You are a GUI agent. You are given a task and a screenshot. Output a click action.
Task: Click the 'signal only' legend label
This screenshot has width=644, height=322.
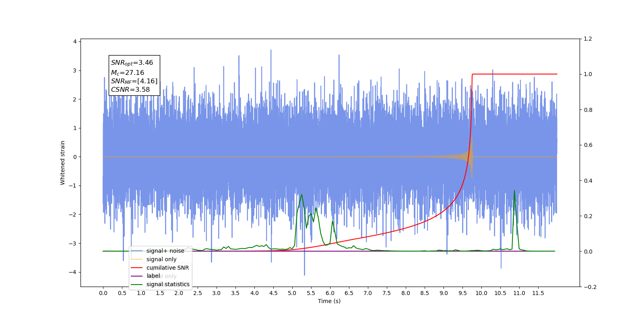161,259
